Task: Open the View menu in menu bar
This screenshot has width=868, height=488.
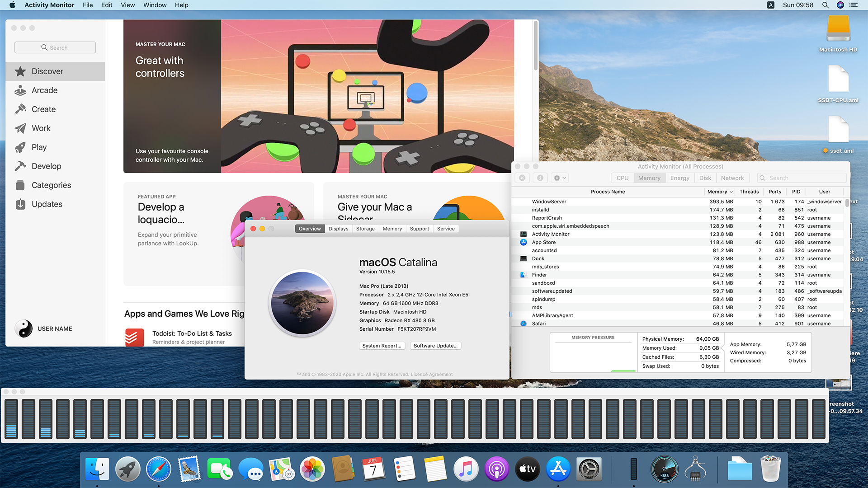Action: (127, 5)
